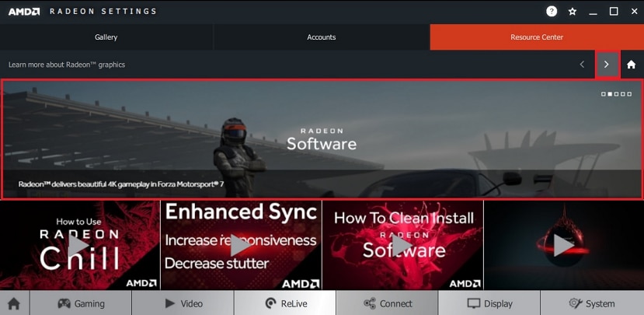Show the next banner with right arrow

click(x=607, y=65)
